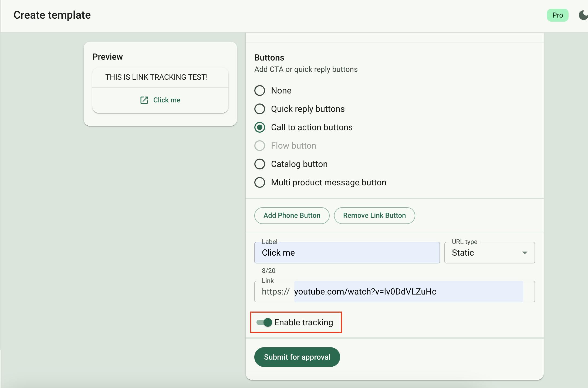Click Remove Link Button
Viewport: 588px width, 388px height.
pyautogui.click(x=374, y=216)
